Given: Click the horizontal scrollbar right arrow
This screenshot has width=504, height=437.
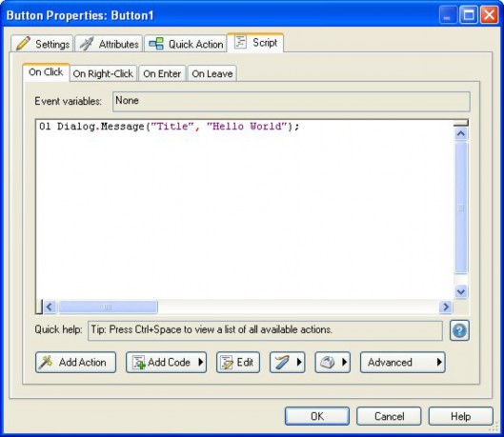Looking at the screenshot, I should pos(446,307).
